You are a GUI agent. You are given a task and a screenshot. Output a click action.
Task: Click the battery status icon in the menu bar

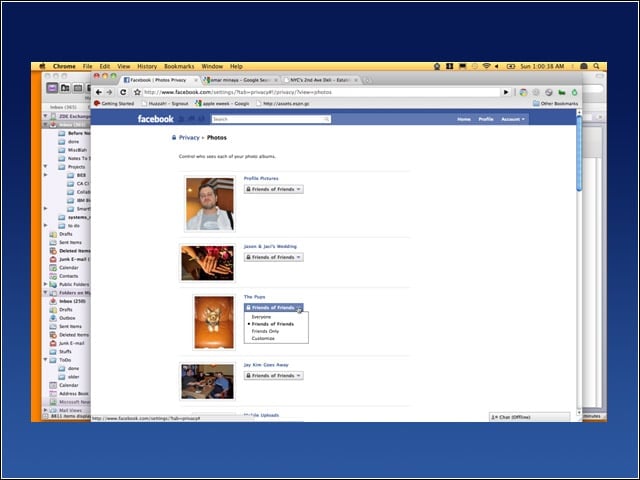coord(511,66)
